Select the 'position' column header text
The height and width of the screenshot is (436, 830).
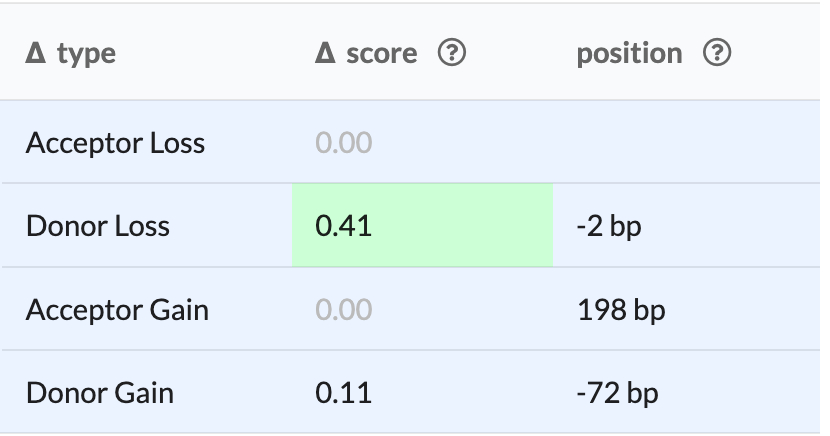click(x=629, y=54)
